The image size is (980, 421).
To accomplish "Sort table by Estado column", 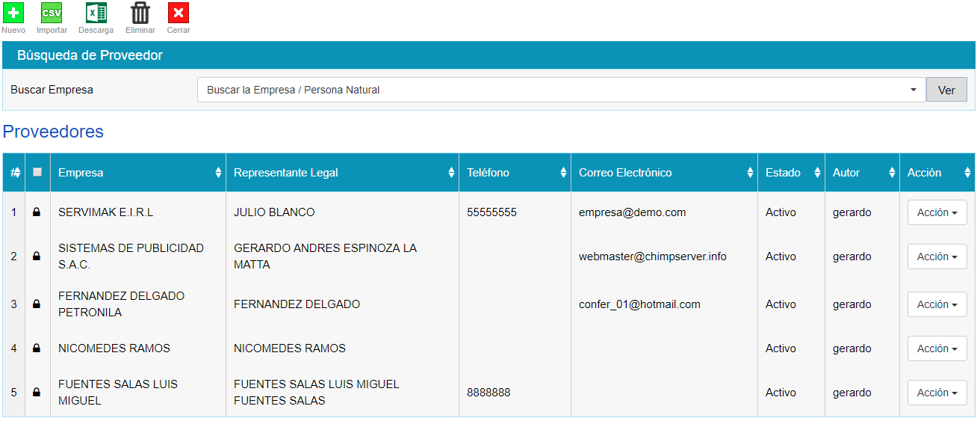I will pyautogui.click(x=790, y=173).
